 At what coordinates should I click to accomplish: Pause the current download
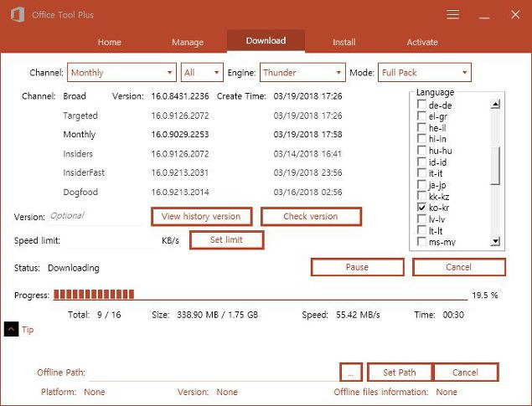pyautogui.click(x=357, y=267)
